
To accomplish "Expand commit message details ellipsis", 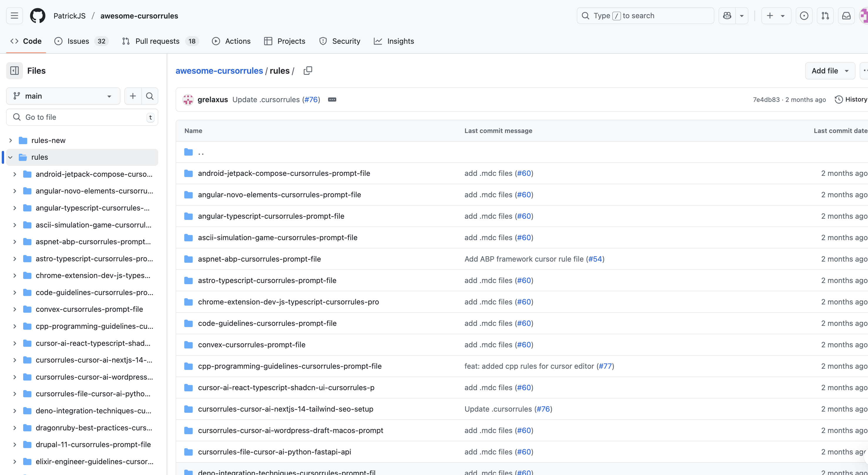I will point(332,100).
